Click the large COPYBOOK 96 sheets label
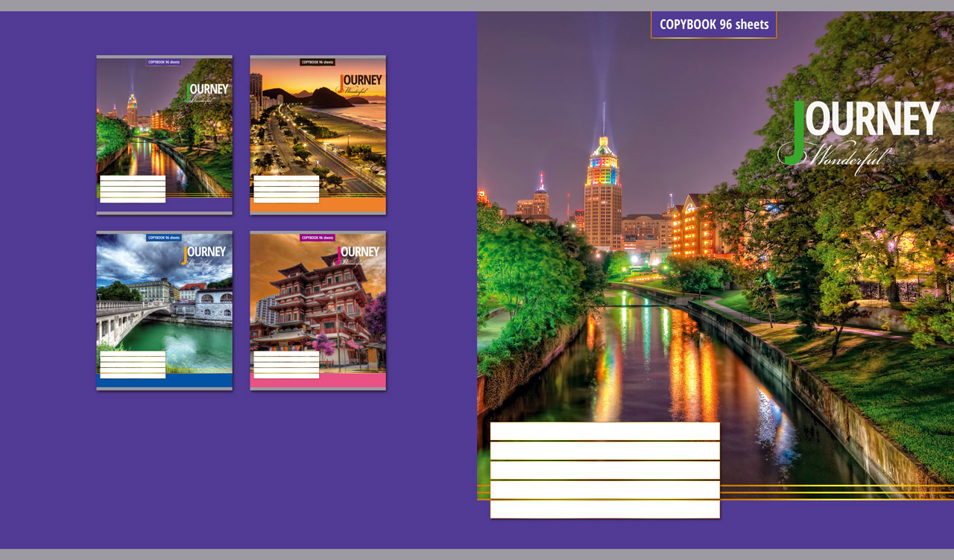The width and height of the screenshot is (954, 560). pos(713,25)
